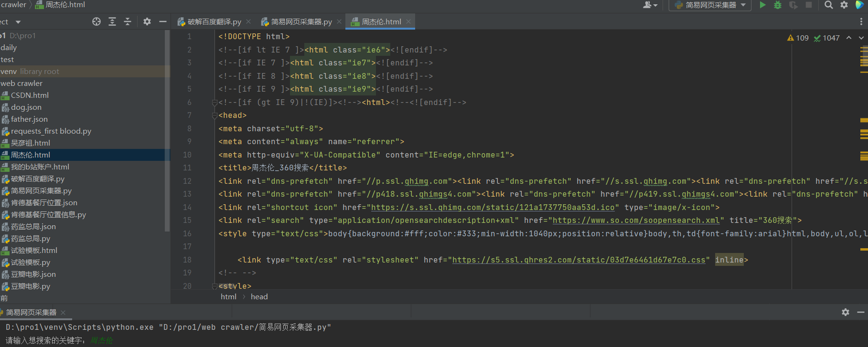Collapse the head tag fold on line 7

point(214,116)
